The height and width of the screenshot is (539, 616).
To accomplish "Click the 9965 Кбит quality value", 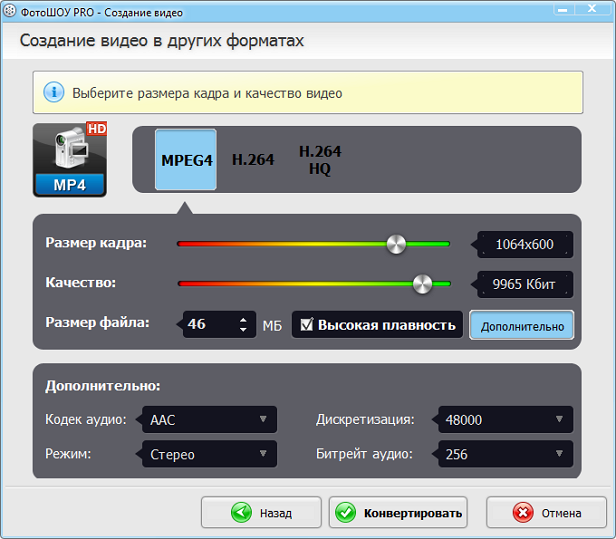I will [x=525, y=284].
